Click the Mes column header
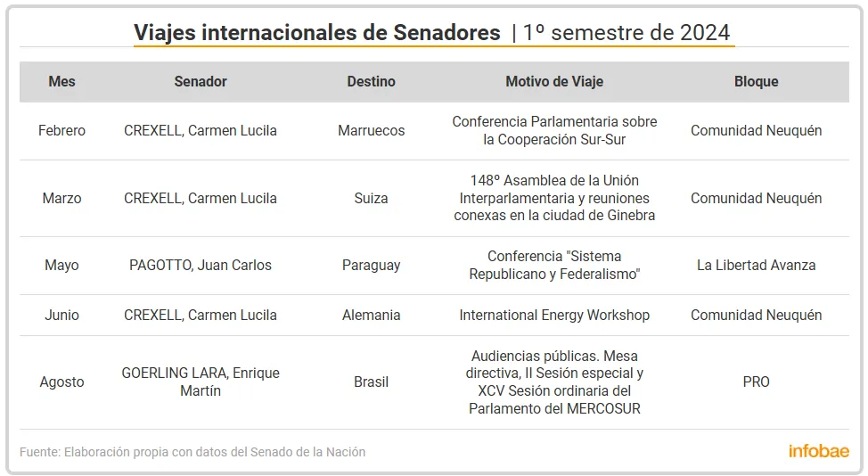Viewport: 868px width, 476px height. pyautogui.click(x=61, y=81)
